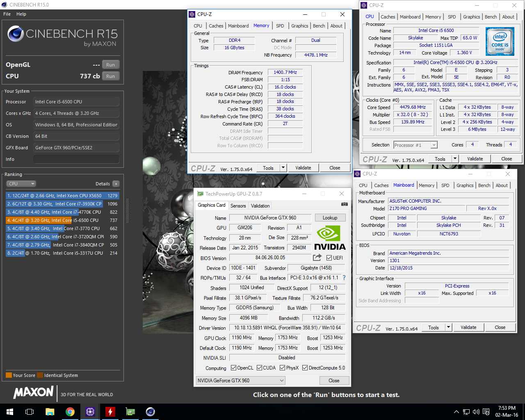Open the action center notifications icon
525x420 pixels.
click(486, 412)
